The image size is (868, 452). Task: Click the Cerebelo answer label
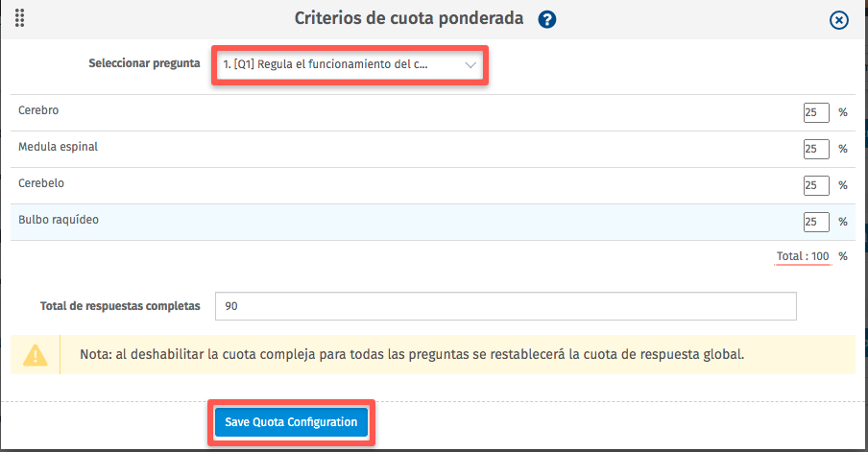41,183
